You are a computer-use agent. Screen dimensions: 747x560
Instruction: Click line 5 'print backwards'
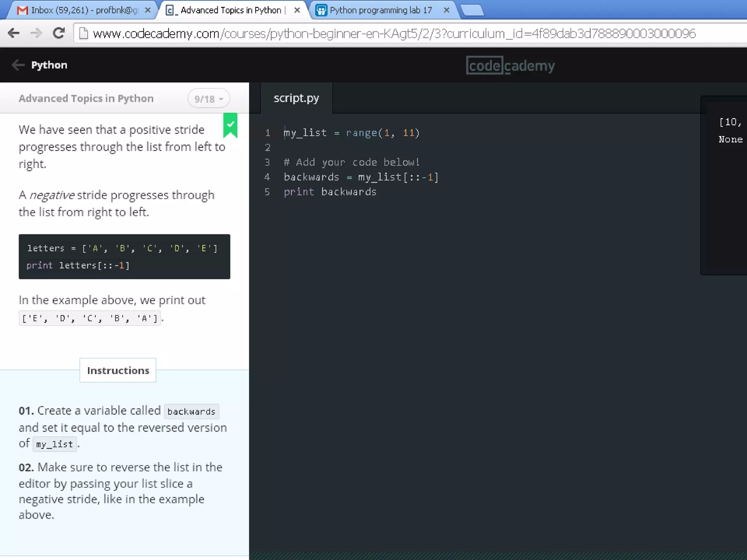(330, 192)
